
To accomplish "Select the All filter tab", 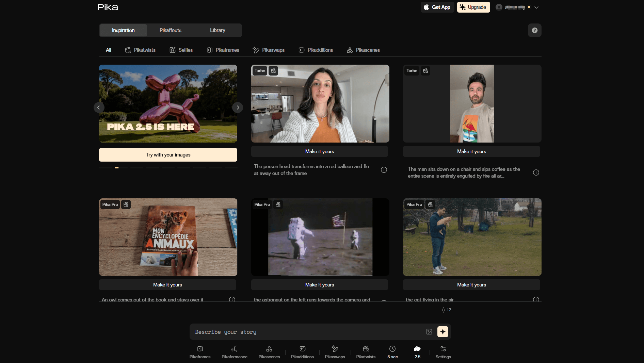I will [x=108, y=50].
